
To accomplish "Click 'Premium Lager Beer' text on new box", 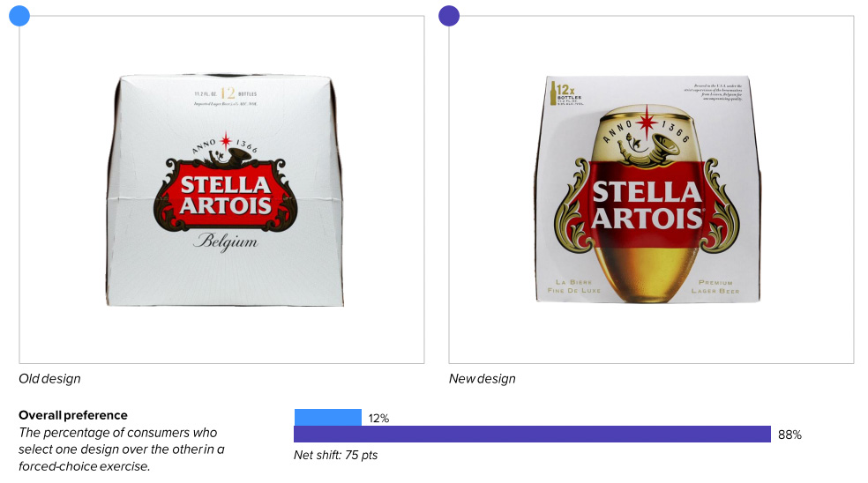I will coord(715,286).
